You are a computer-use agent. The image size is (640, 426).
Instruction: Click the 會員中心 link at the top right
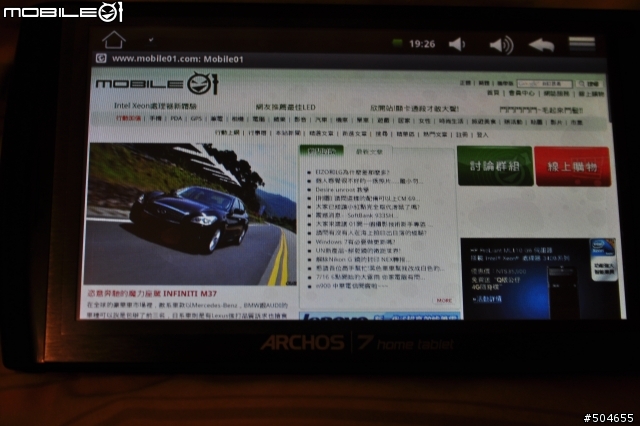522,93
